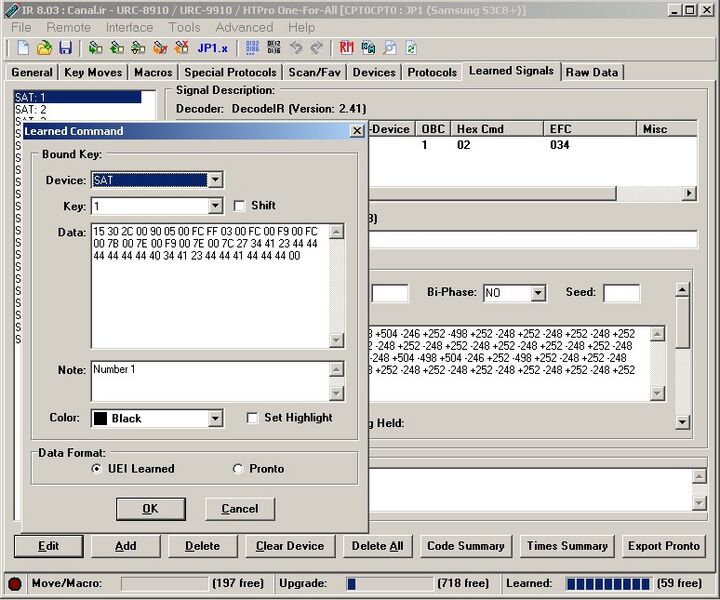Click the Upgrade memory progress bar

[389, 584]
